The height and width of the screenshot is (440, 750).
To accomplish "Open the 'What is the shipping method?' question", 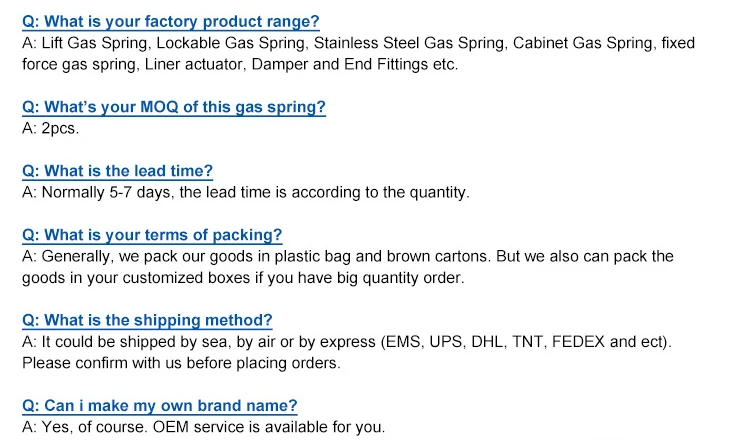I will tap(147, 321).
